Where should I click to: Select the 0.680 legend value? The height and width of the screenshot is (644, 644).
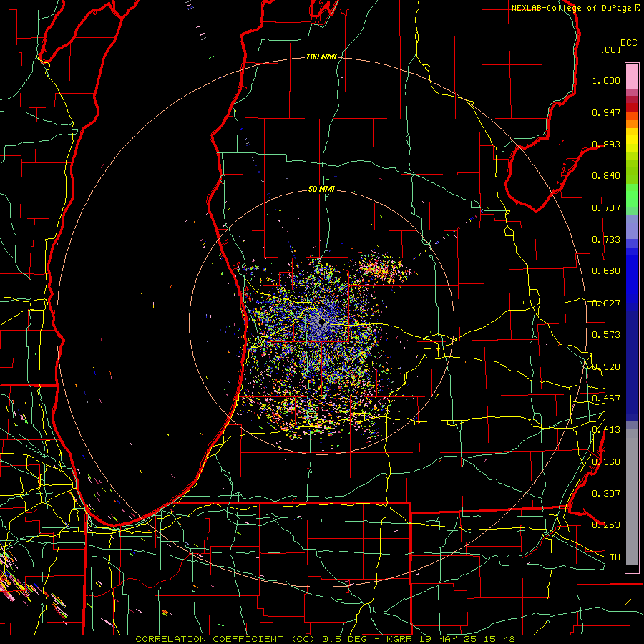point(606,271)
